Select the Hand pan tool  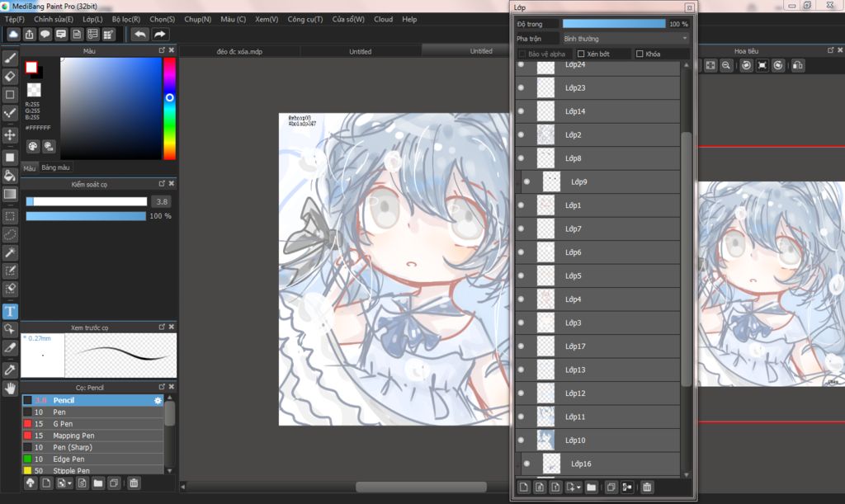pos(10,389)
